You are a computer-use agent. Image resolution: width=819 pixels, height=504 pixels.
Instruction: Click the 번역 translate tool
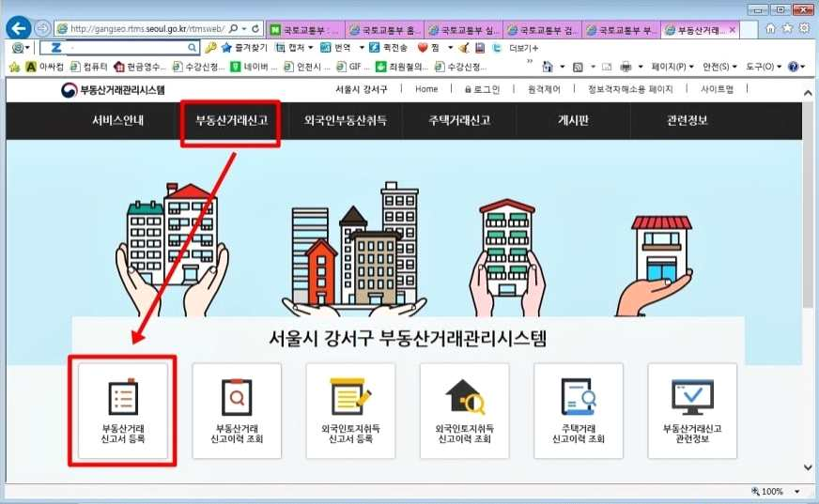337,48
